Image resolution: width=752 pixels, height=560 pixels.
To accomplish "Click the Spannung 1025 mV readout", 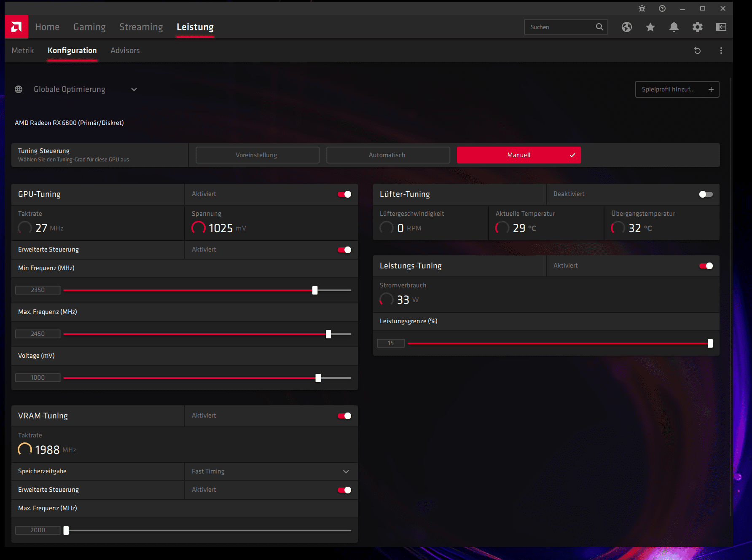I will [219, 228].
